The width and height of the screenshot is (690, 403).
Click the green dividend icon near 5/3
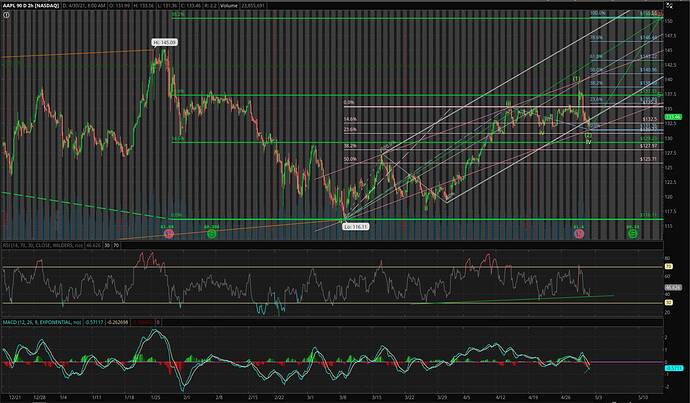(x=631, y=232)
